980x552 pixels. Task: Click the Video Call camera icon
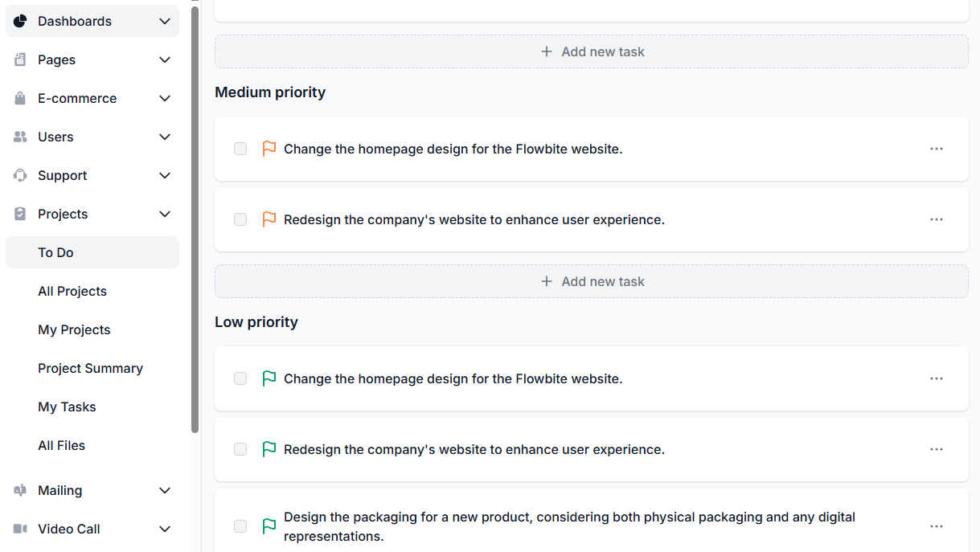20,529
